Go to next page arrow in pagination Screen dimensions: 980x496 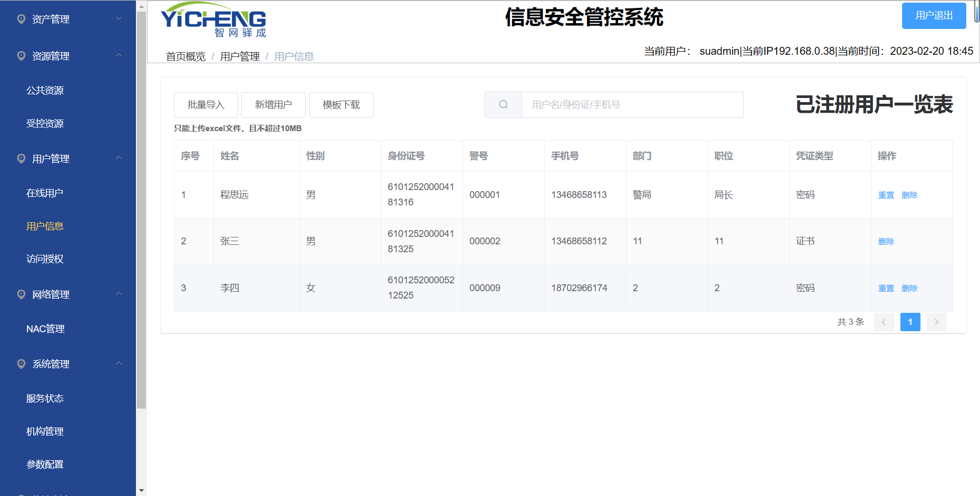click(936, 322)
